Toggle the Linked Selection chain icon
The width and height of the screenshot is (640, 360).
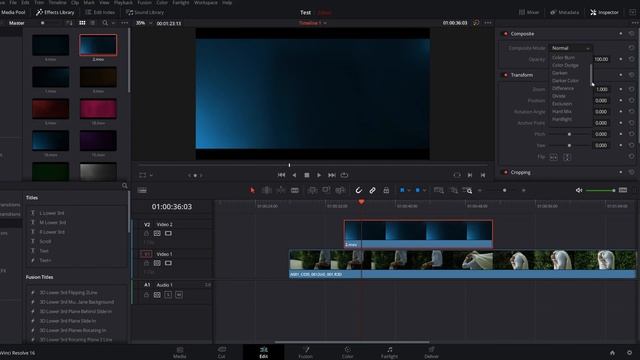point(372,190)
